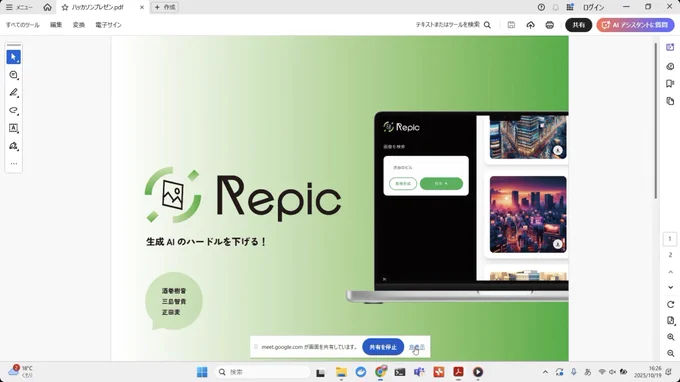Open the notifications bell
The width and height of the screenshot is (680, 382).
coord(556,7)
